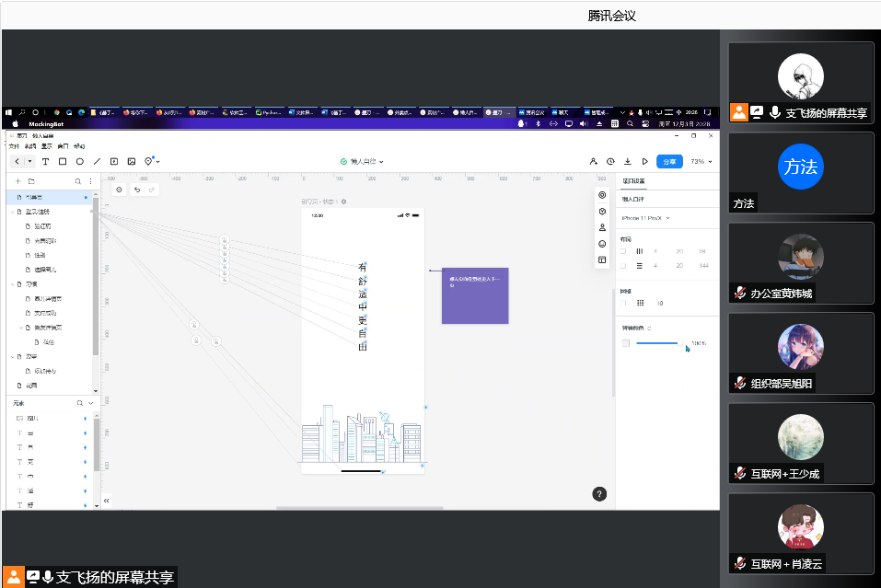
Task: Select the Text tool in the toolbar
Action: coord(46,162)
